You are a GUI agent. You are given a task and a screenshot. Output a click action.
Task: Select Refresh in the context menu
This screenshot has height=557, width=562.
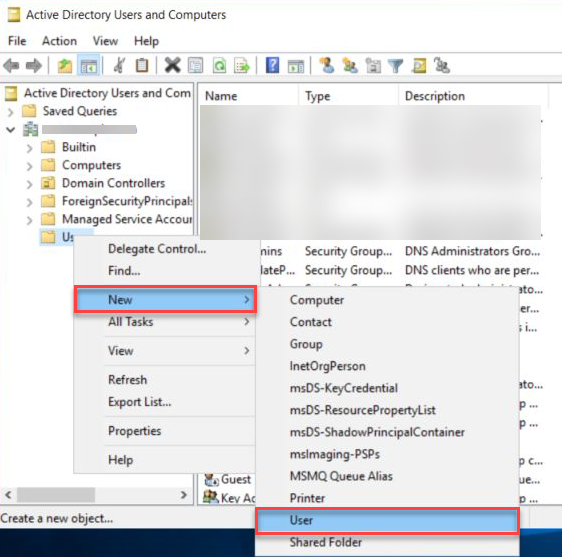coord(165,380)
